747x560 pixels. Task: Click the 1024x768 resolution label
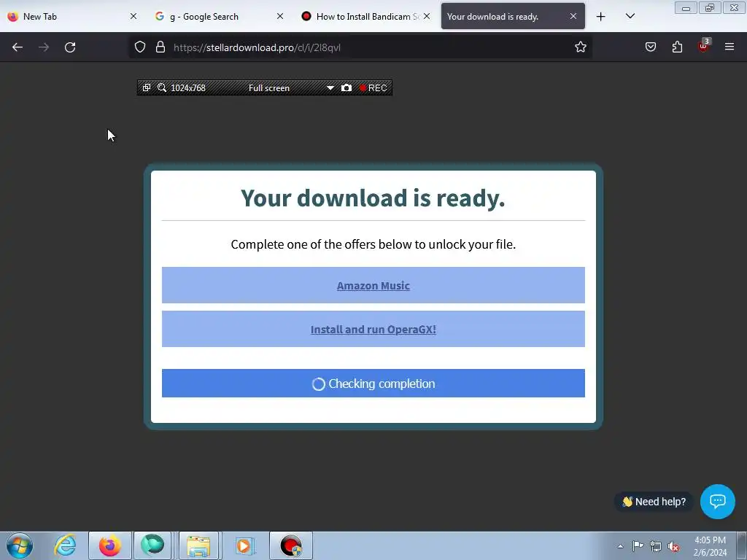(188, 88)
